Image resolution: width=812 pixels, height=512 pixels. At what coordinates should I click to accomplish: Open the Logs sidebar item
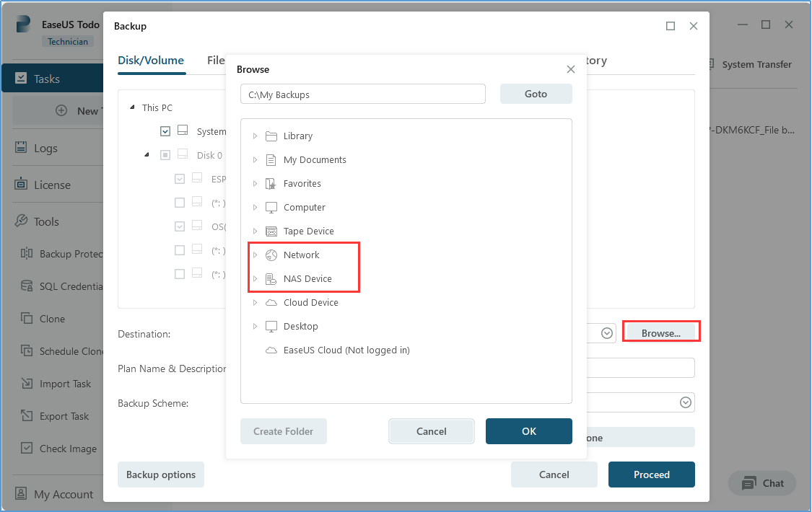click(x=45, y=149)
